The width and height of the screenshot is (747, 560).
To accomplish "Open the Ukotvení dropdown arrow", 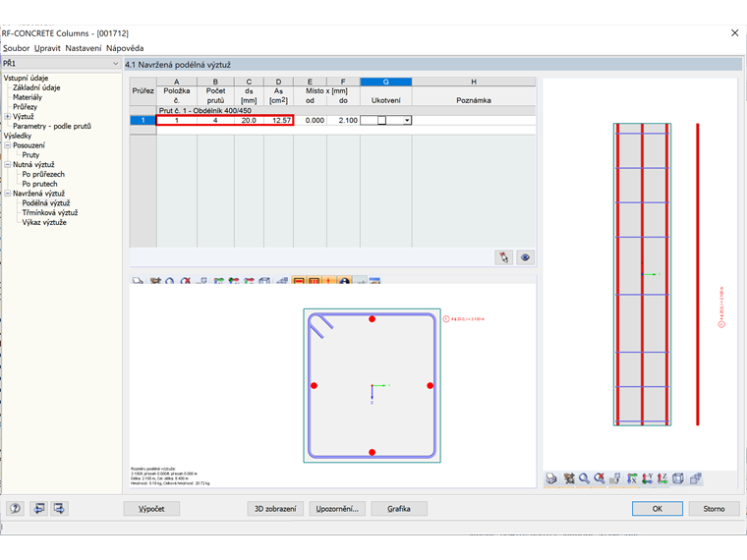I will [x=407, y=121].
